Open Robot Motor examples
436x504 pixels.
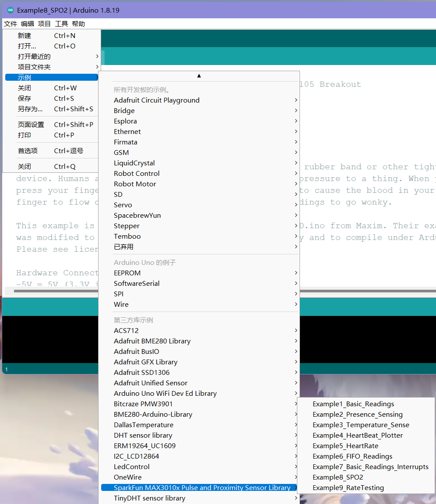[199, 184]
